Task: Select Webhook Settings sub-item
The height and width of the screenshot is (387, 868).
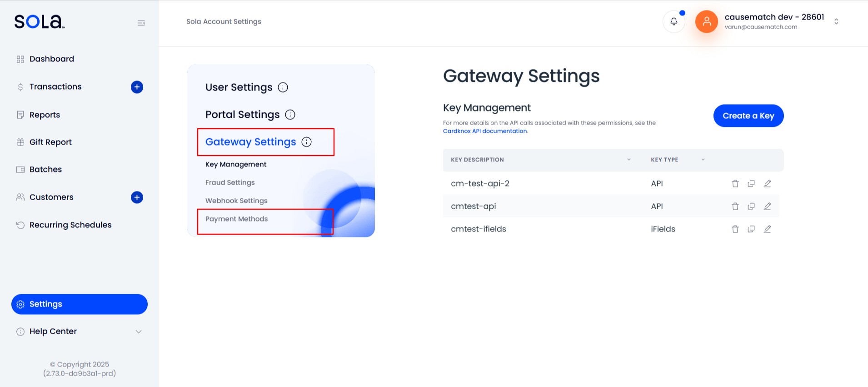Action: [236, 201]
